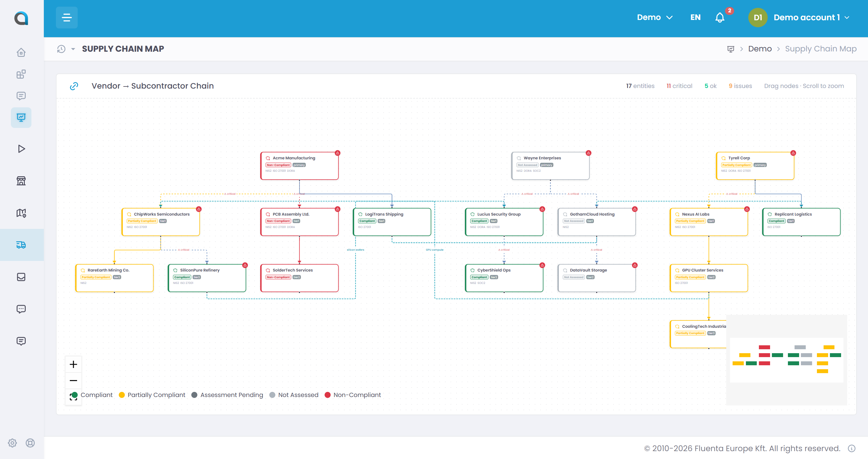Click the 'GPU compute' edge label
The height and width of the screenshot is (459, 868).
click(434, 250)
